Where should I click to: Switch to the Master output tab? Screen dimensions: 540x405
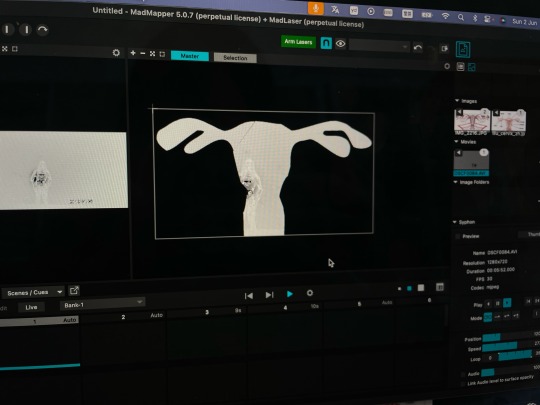point(190,56)
